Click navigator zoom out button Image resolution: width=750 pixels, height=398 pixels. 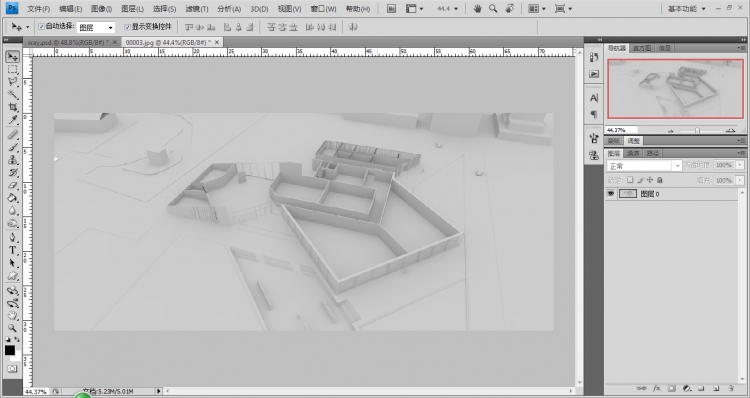671,130
